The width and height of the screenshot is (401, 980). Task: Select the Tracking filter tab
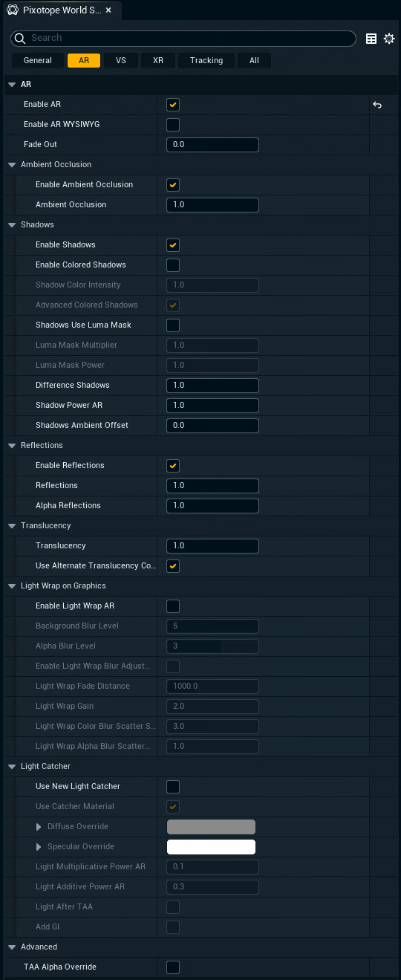(206, 60)
